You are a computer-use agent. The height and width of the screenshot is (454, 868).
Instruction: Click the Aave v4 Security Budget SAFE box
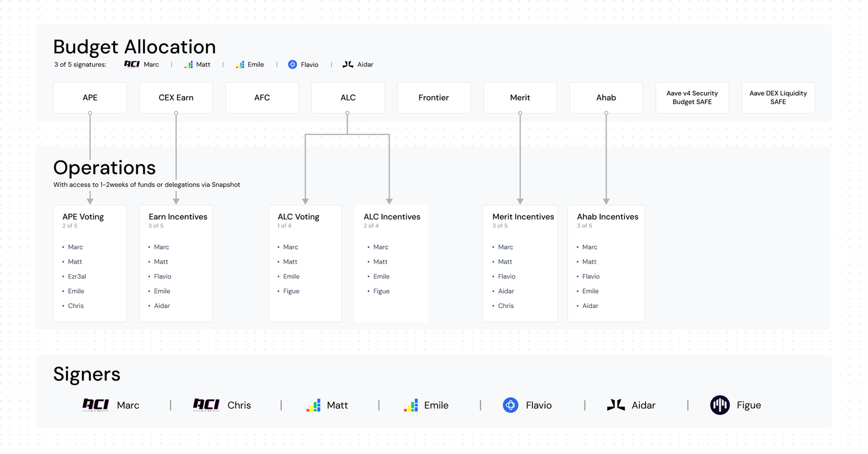point(692,97)
